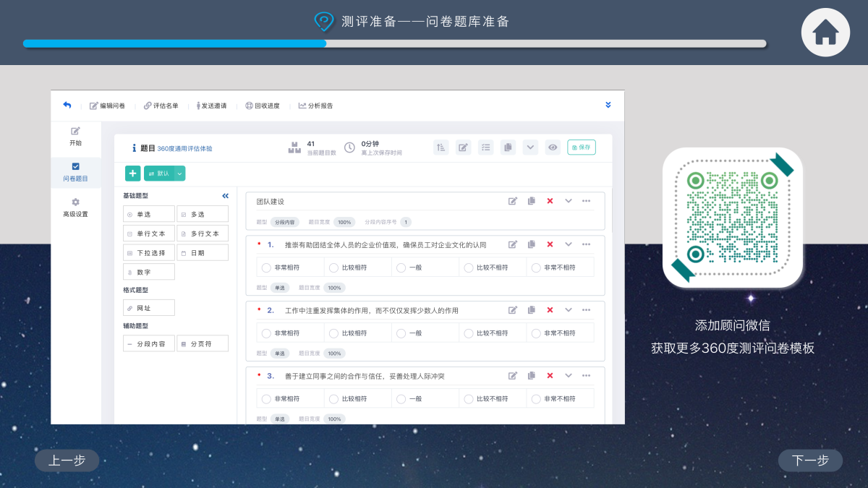Toggle preview with the eye icon
Viewport: 868px width, 488px height.
[x=553, y=147]
